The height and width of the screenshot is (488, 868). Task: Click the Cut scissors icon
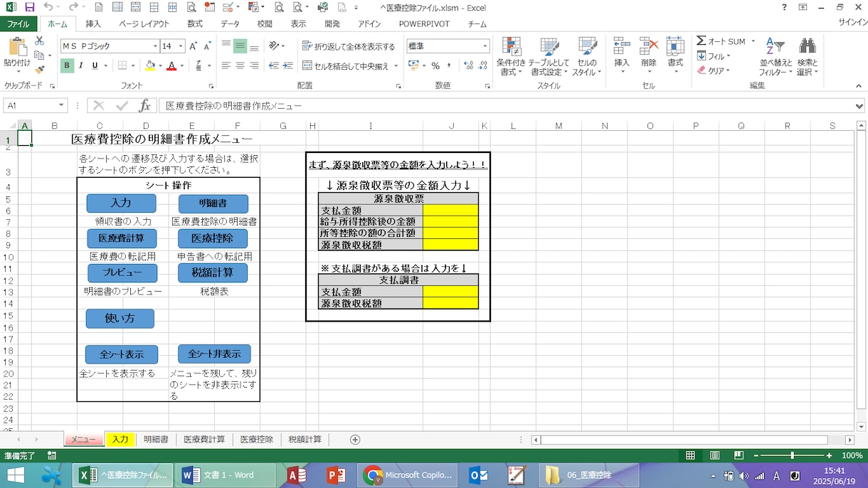[39, 41]
